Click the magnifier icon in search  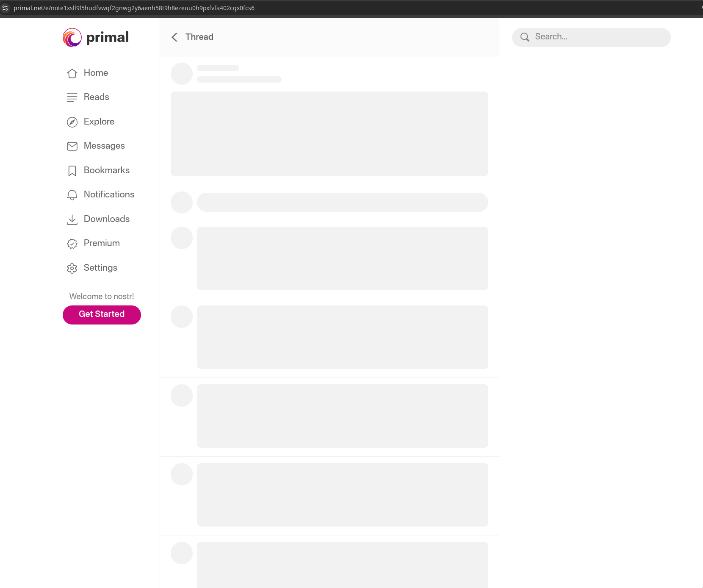(x=525, y=37)
